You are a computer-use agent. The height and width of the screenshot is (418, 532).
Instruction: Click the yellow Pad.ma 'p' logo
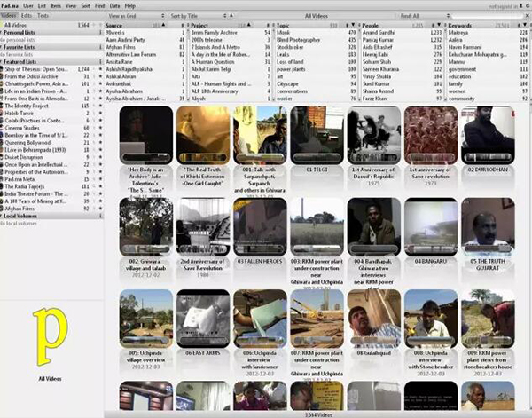(51, 336)
